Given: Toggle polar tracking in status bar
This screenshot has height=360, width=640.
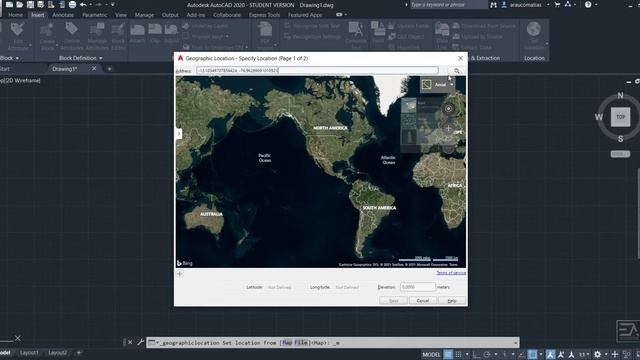Looking at the screenshot, I should coord(487,354).
